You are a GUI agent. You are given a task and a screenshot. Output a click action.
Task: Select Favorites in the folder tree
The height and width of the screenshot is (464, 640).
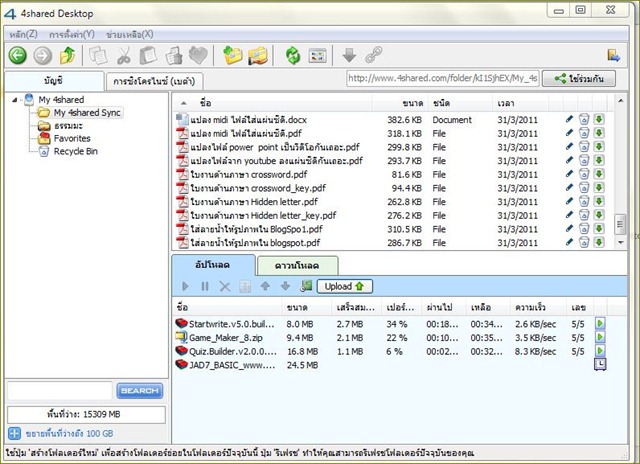72,138
